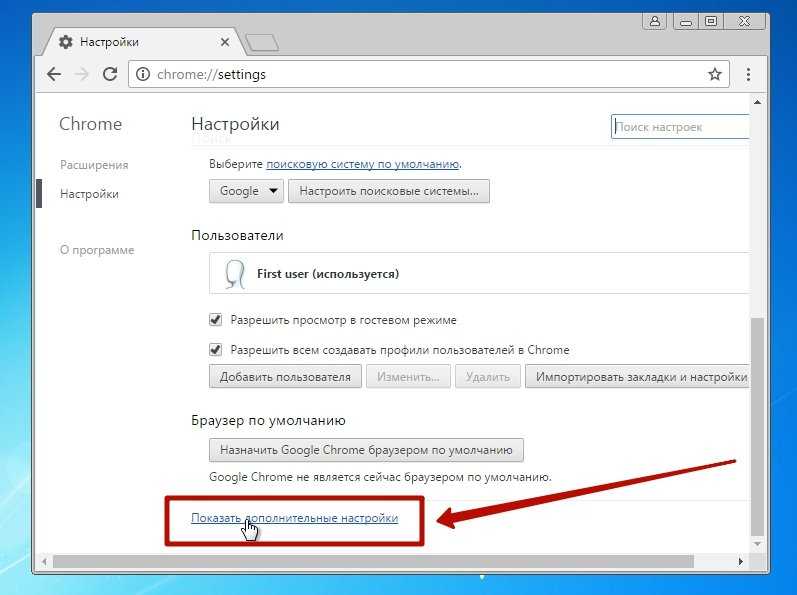Open Расширения in the sidebar
Screen dimensions: 797x595
[94, 165]
